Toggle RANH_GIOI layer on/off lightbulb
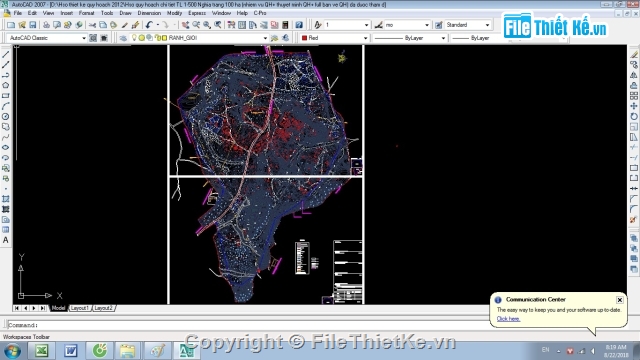640x360 pixels. pyautogui.click(x=134, y=38)
